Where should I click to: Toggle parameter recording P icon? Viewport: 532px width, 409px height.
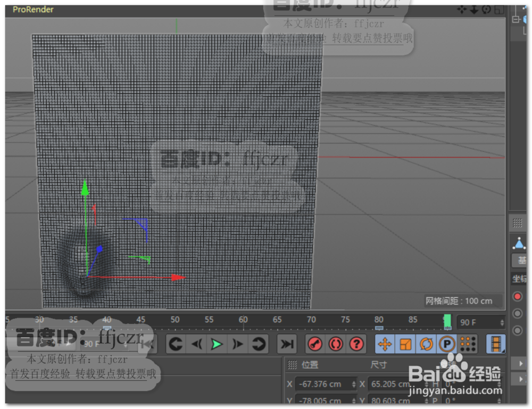(447, 344)
